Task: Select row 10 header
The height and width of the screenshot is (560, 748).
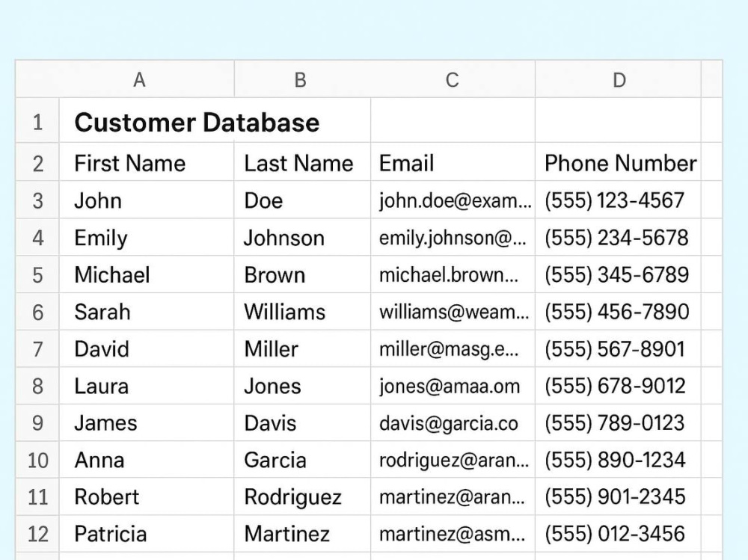Action: click(37, 459)
